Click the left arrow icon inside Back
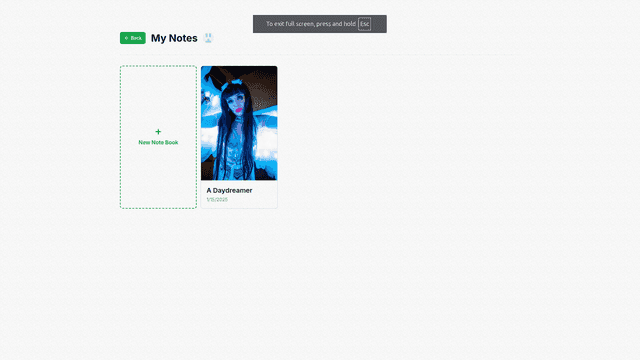 126,38
